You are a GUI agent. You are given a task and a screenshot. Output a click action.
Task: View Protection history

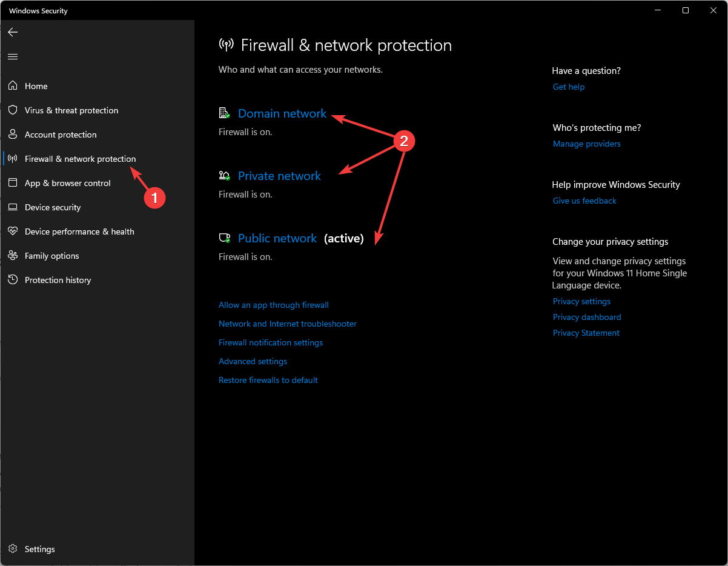coord(58,280)
